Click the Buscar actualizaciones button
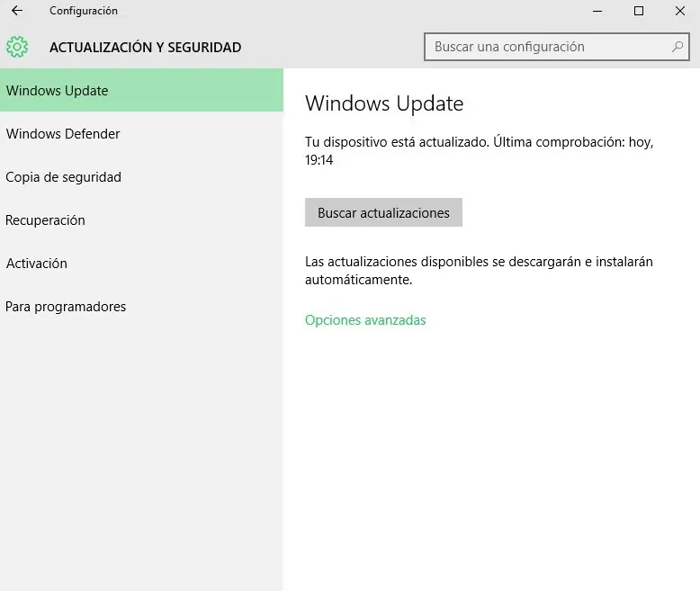The image size is (700, 591). (383, 212)
